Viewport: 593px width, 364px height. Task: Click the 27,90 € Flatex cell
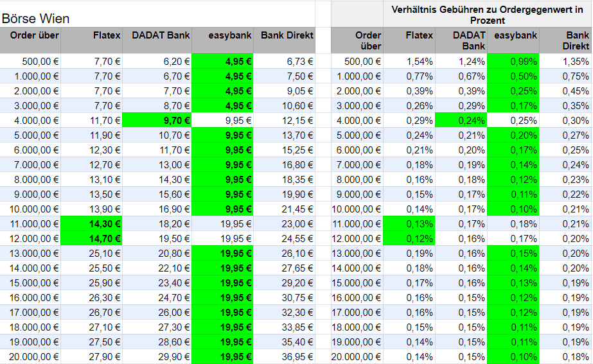click(x=91, y=356)
